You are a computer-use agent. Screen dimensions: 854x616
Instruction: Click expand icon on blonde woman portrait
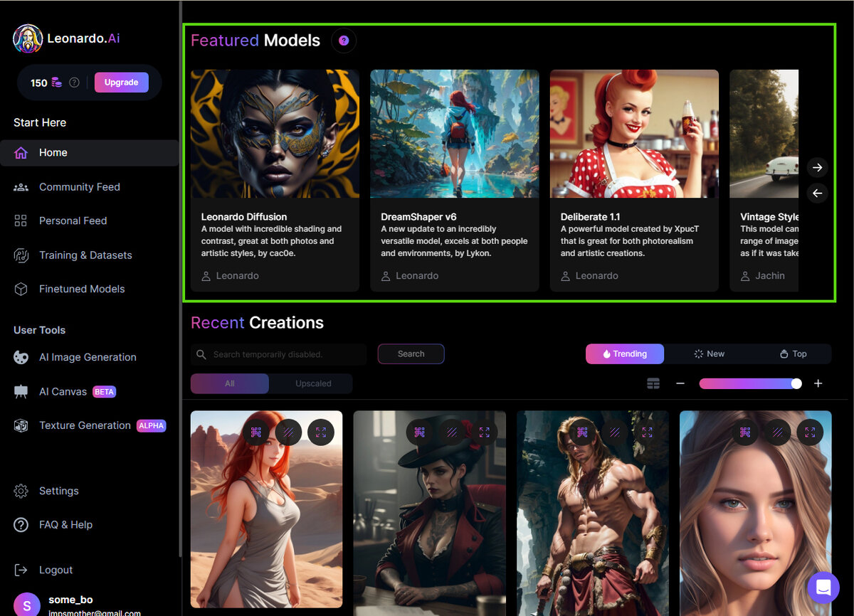point(810,432)
